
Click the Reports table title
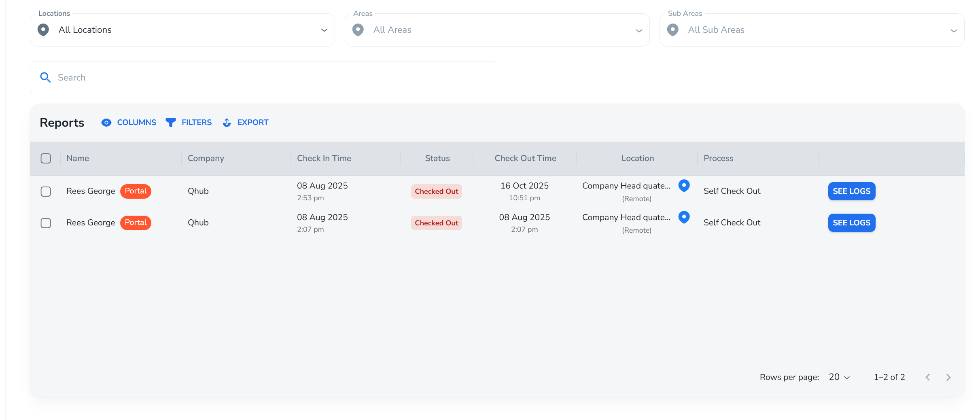62,123
